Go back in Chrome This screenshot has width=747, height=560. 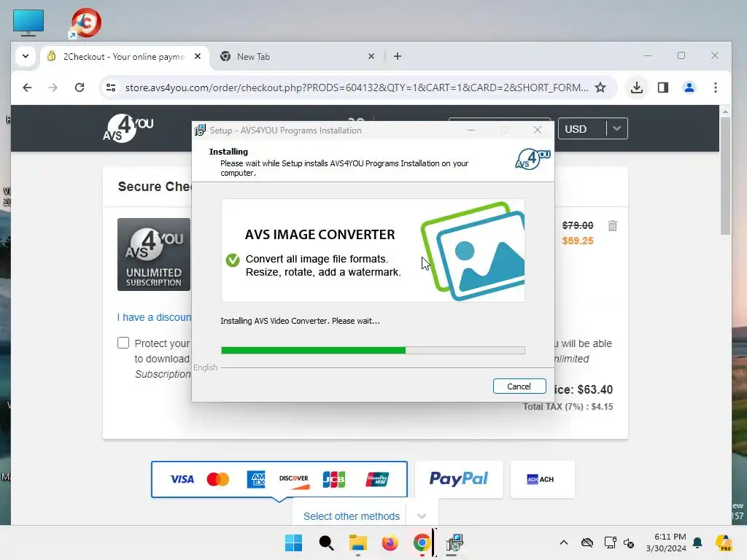click(x=27, y=87)
